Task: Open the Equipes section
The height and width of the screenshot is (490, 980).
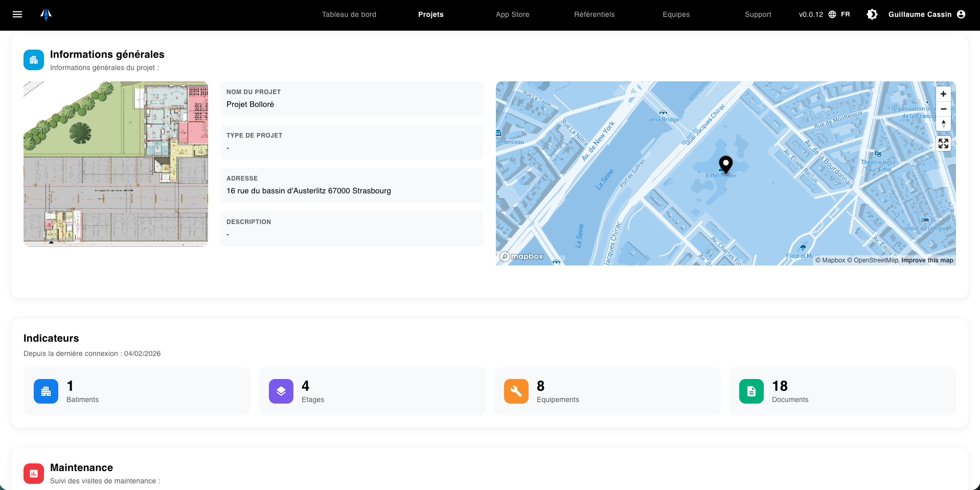Action: 676,14
